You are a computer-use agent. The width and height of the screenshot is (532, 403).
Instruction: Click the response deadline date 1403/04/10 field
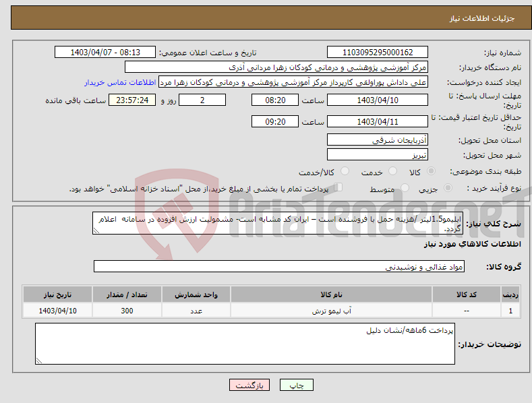[378, 100]
